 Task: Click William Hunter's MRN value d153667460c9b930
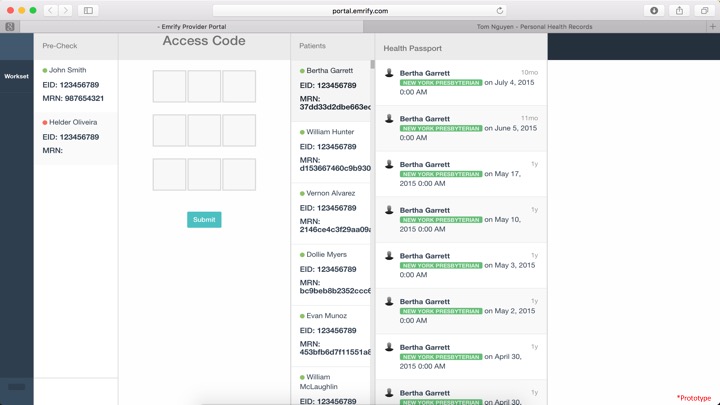pos(335,168)
